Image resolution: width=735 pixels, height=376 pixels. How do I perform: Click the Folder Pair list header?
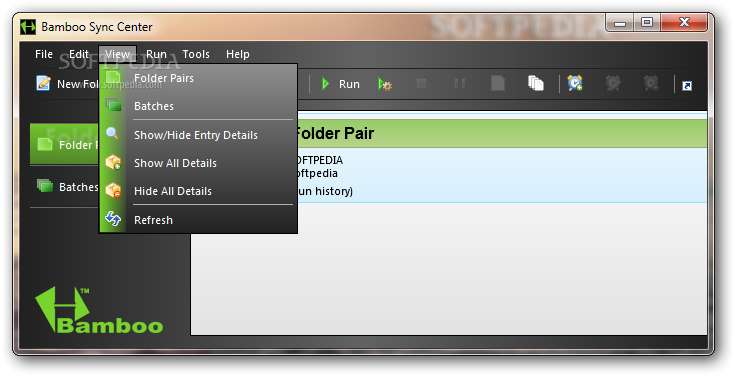click(x=502, y=134)
